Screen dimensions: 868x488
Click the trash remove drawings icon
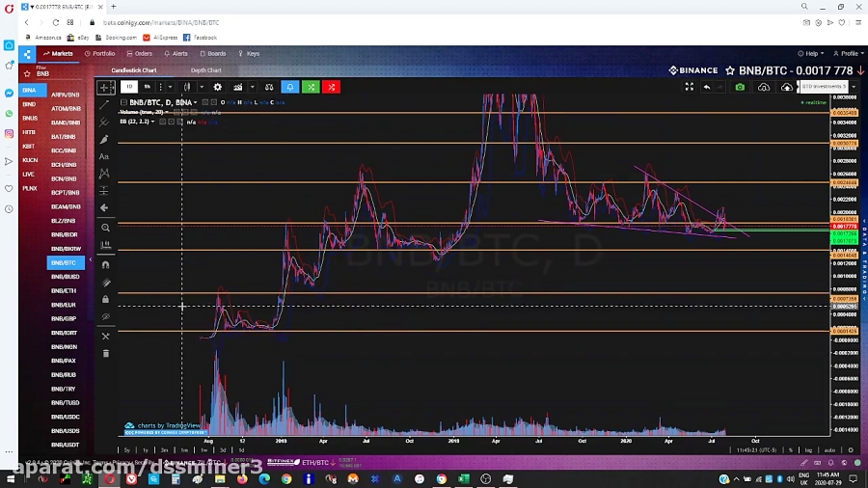[105, 354]
